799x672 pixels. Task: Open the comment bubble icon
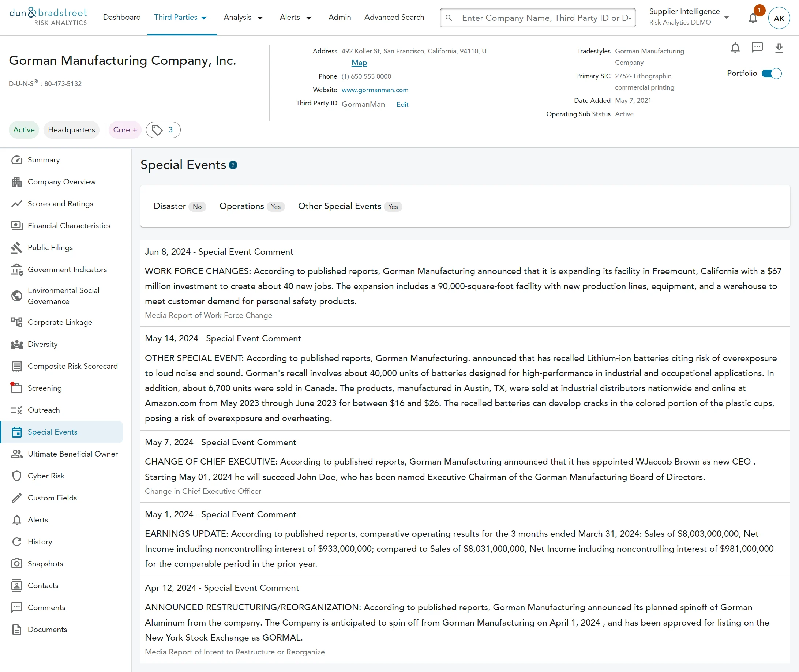pyautogui.click(x=757, y=47)
